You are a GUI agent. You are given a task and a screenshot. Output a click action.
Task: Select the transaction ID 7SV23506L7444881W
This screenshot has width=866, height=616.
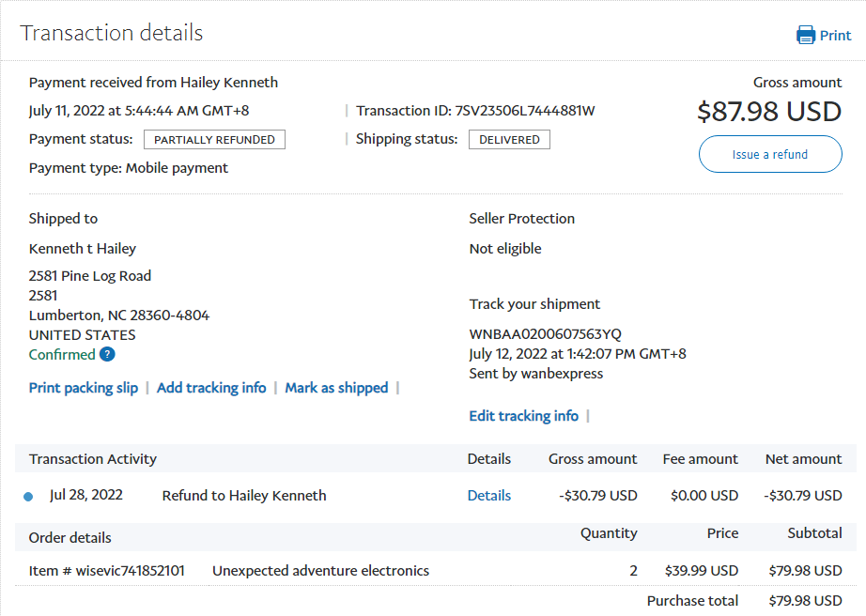tap(525, 111)
